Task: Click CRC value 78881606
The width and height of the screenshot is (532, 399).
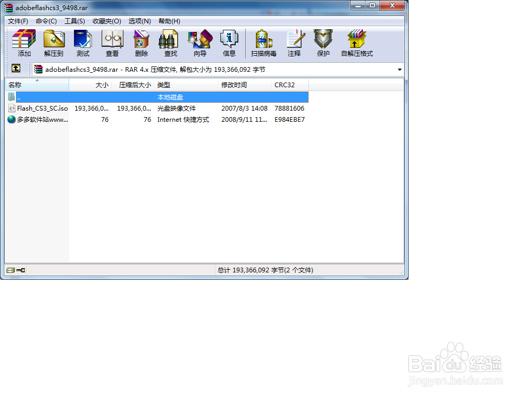Action: 289,108
